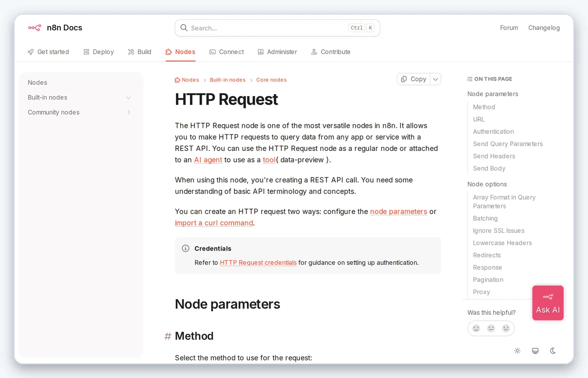
Task: Rate page with happy face
Action: pos(476,328)
